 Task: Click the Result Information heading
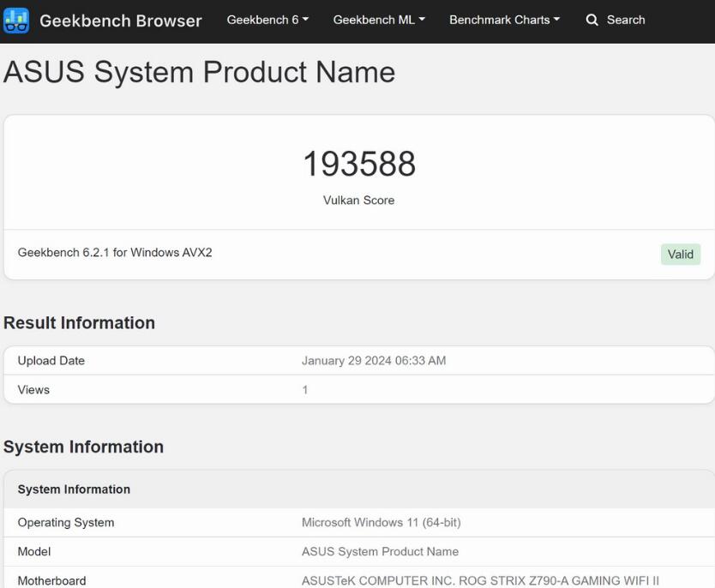click(79, 323)
